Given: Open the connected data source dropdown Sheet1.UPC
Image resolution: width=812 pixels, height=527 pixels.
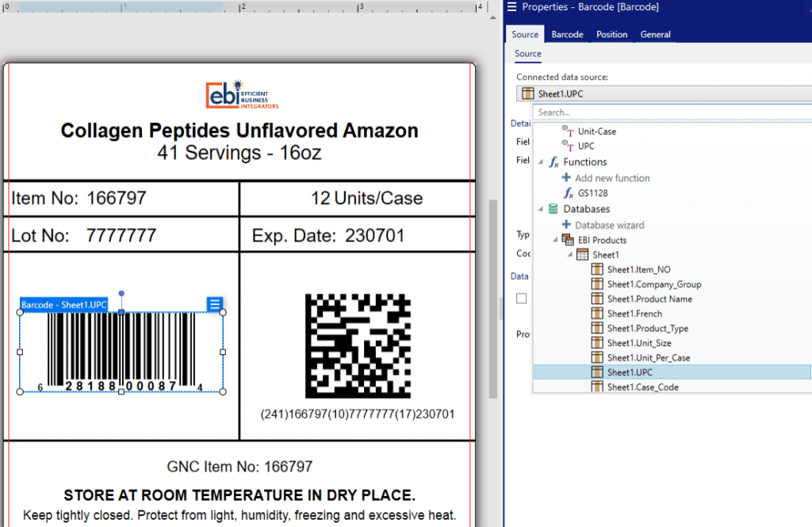Looking at the screenshot, I should click(x=664, y=94).
